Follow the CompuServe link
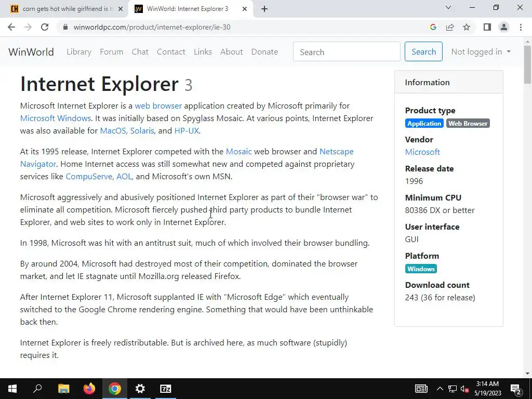 click(89, 177)
